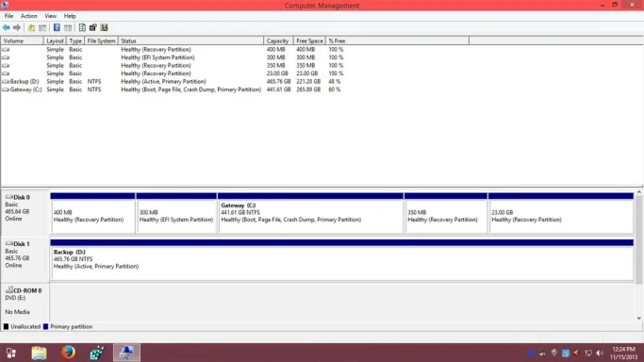Open the dice app on the taskbar
Screen dimensions: 644x362
[x=97, y=353]
